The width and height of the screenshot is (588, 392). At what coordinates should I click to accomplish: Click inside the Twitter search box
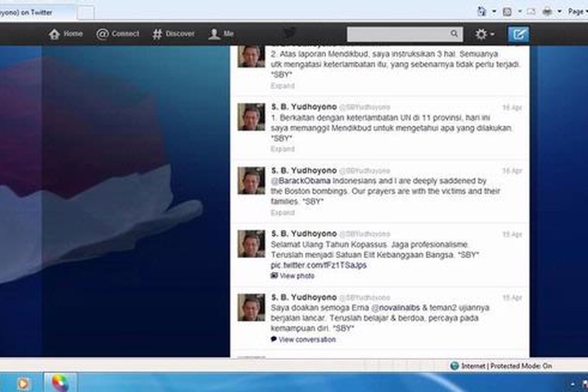click(397, 34)
